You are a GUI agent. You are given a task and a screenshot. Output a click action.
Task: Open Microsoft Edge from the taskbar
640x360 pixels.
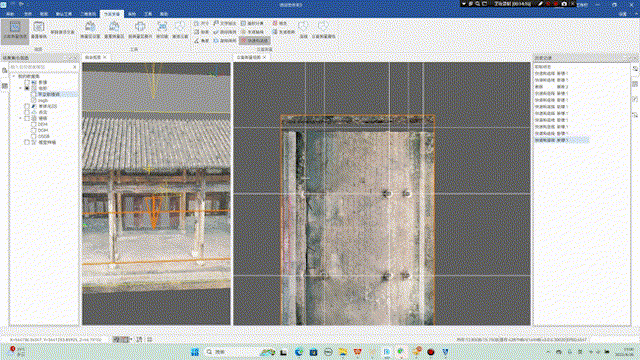(299, 352)
